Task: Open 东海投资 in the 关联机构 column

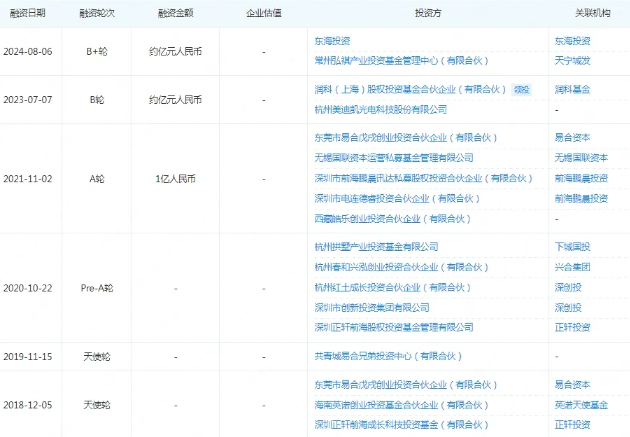Action: 573,41
